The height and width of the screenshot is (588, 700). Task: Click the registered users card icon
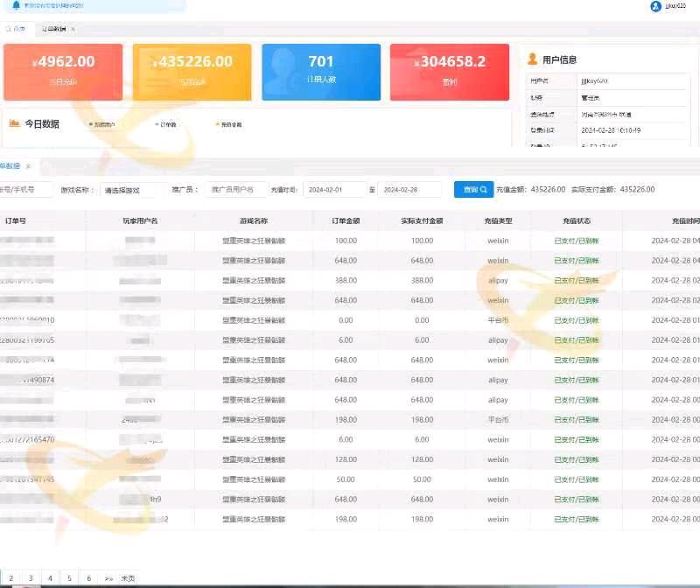click(x=281, y=70)
